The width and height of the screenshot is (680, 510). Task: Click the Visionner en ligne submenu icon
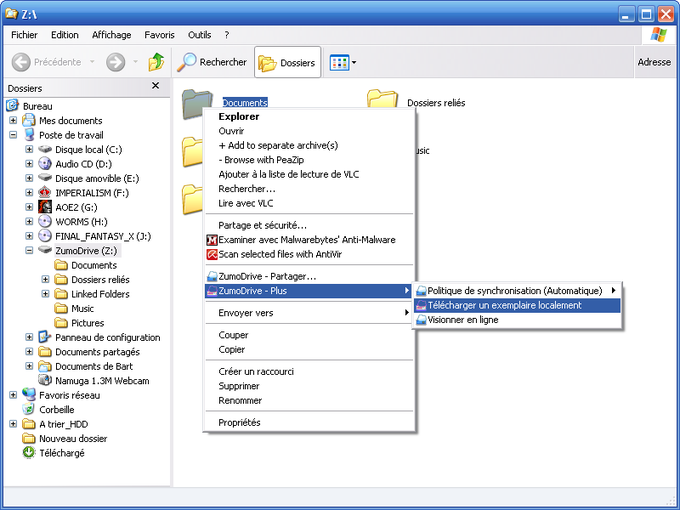click(x=421, y=320)
